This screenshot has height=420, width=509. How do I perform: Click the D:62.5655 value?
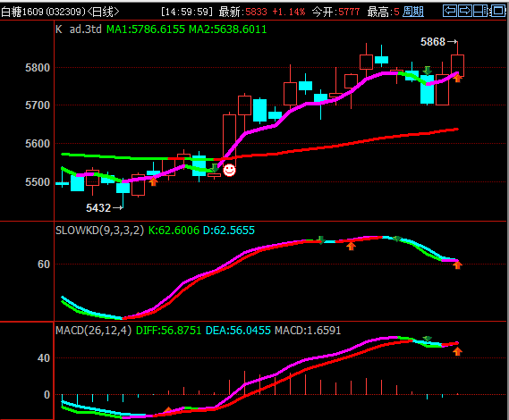[x=229, y=231]
